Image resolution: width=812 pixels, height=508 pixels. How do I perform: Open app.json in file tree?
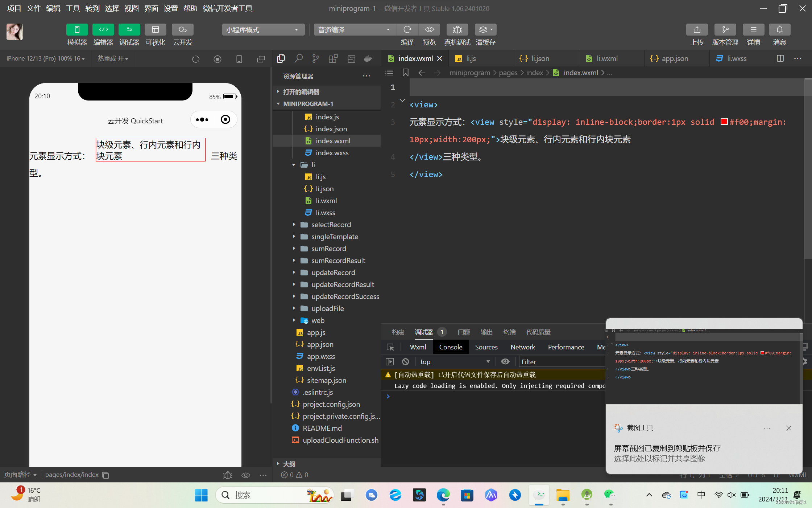[320, 344]
